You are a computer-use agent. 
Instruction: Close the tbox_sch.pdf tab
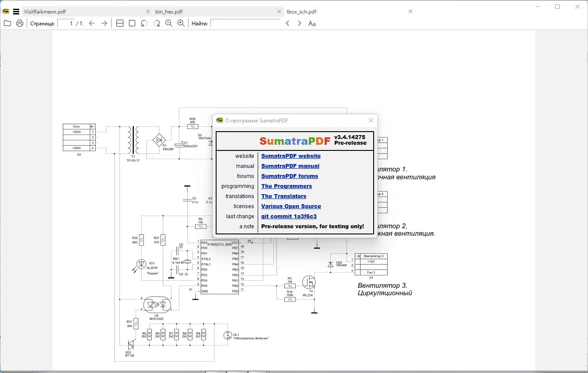[410, 12]
